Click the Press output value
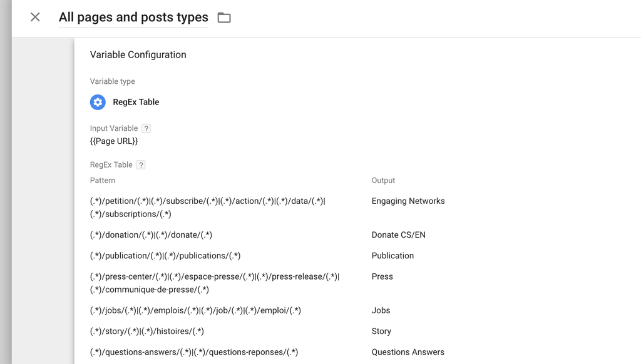This screenshot has height=364, width=641. [x=382, y=276]
